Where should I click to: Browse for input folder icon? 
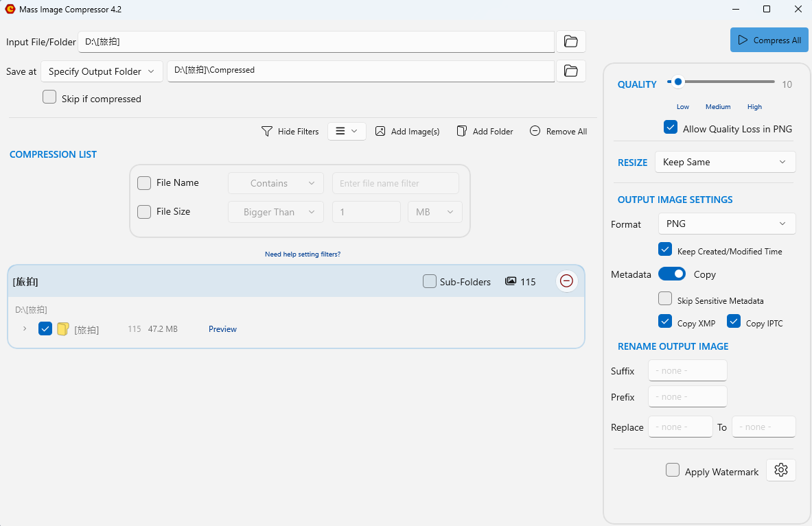pyautogui.click(x=570, y=42)
